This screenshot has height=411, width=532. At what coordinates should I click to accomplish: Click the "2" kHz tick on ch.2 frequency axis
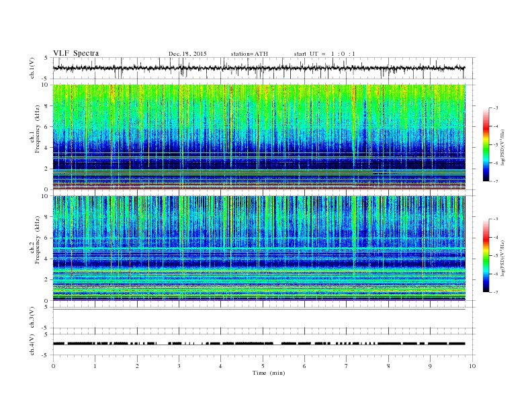tap(47, 280)
